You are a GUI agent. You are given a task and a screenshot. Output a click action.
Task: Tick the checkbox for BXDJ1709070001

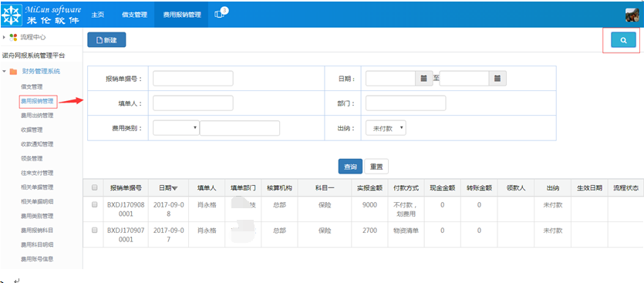(x=94, y=231)
